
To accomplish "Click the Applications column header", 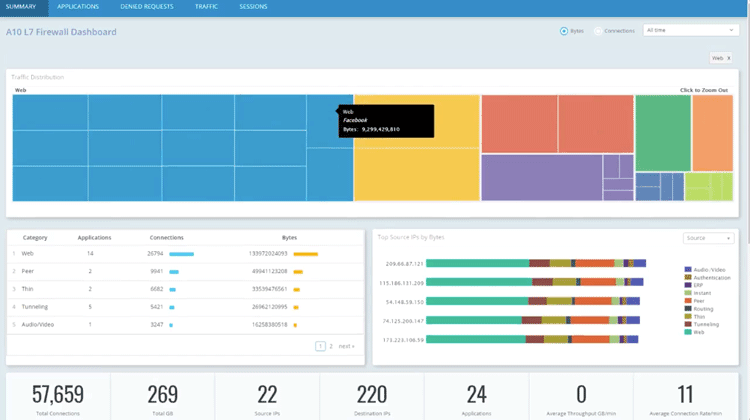I will tap(94, 238).
